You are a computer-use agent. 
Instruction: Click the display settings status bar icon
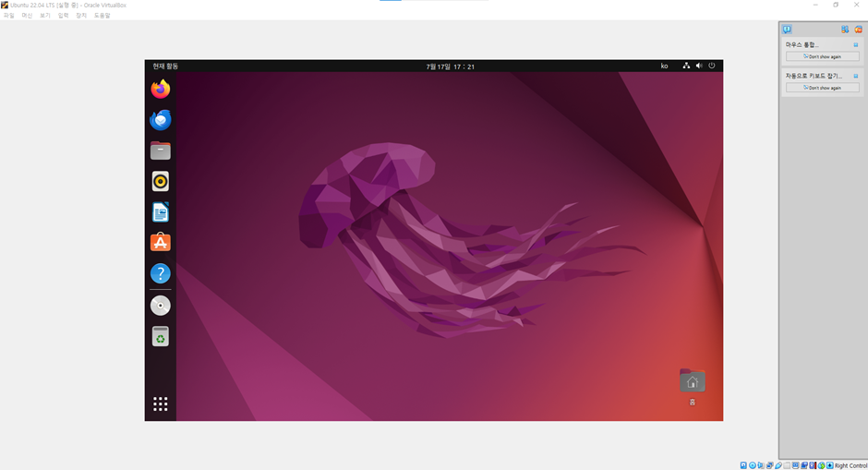(x=795, y=465)
